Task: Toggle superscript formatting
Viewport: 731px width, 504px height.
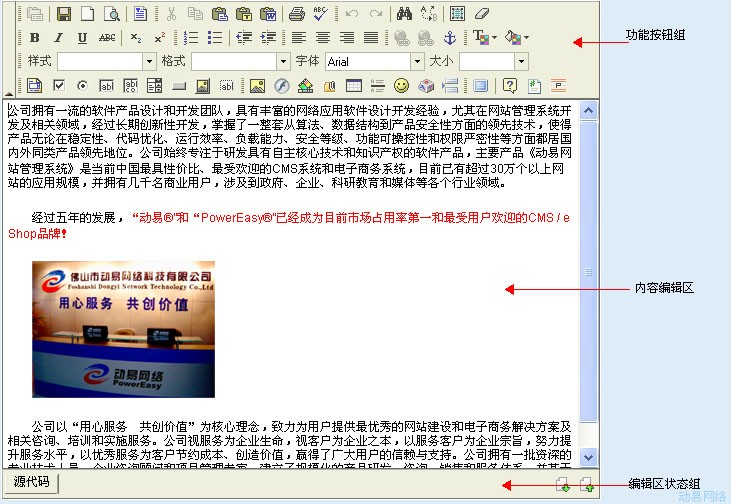Action: 159,37
